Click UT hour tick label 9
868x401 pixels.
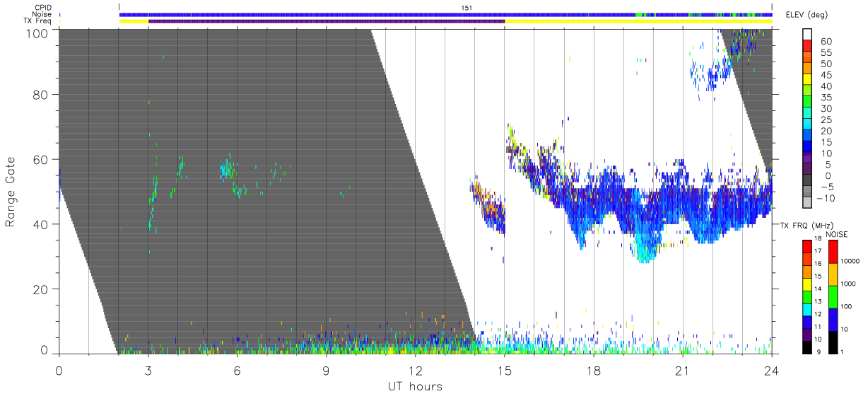coord(326,371)
